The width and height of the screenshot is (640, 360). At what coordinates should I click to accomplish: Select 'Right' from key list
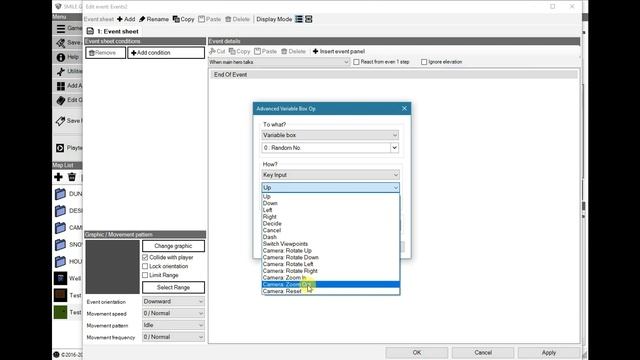(x=331, y=217)
